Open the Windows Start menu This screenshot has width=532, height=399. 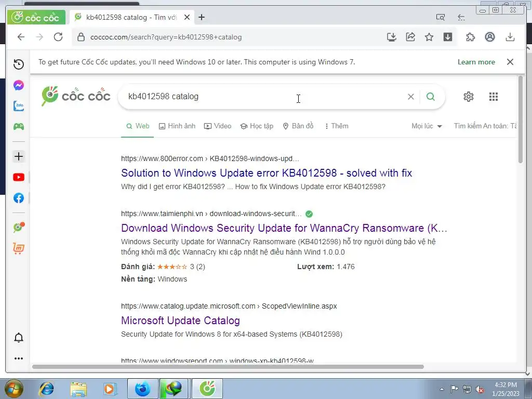(14, 389)
